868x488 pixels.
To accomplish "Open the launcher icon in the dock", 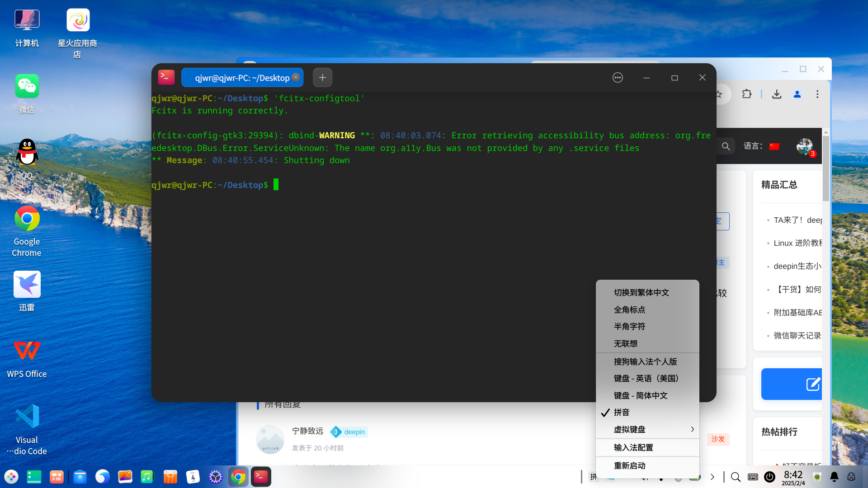I will [11, 477].
